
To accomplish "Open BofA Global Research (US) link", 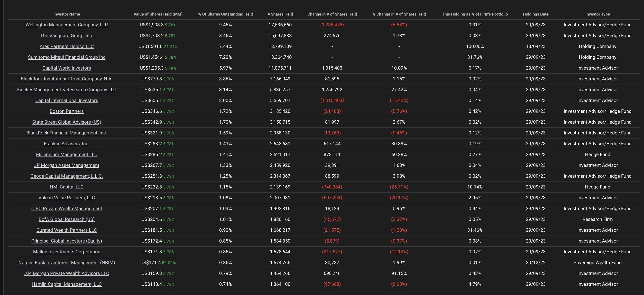I will [66, 219].
